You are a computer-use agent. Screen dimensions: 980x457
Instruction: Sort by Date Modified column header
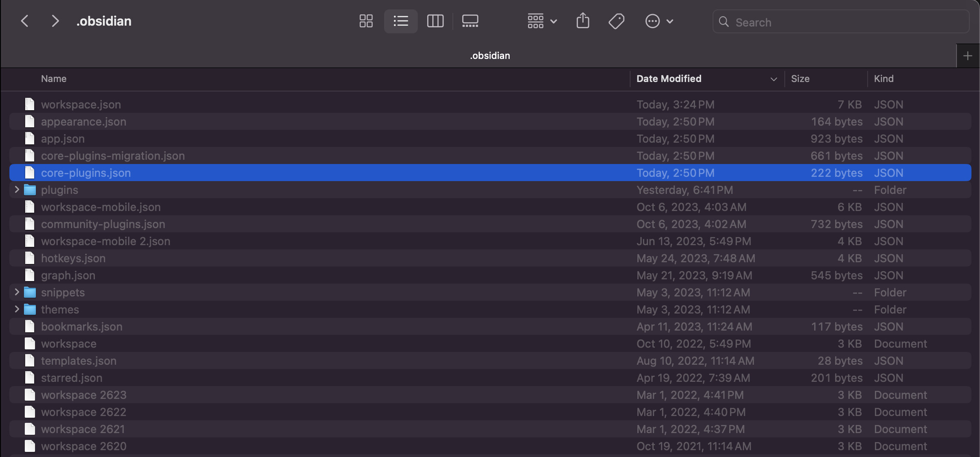[x=669, y=79]
